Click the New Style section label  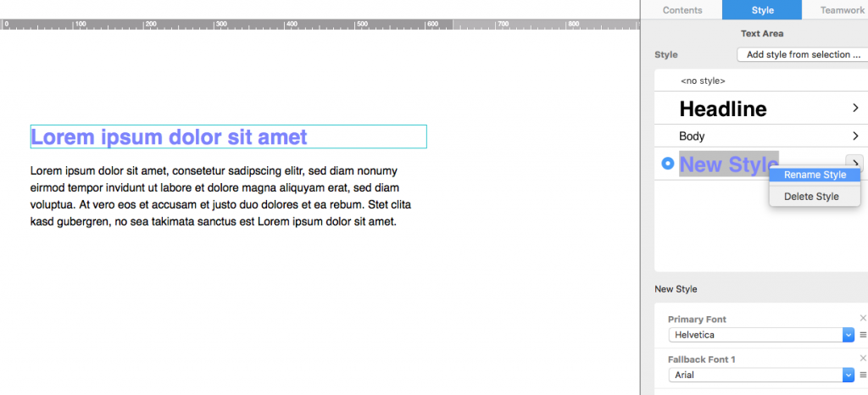[x=676, y=289]
